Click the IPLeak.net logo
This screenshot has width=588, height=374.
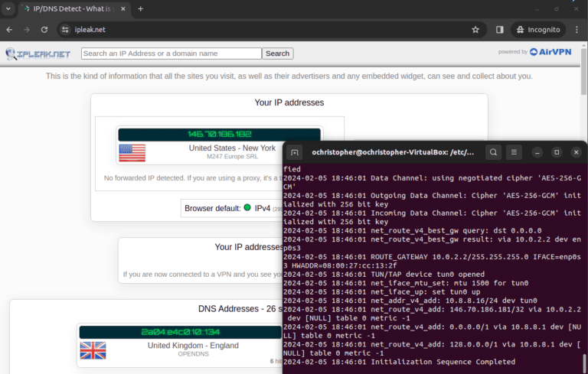tap(38, 54)
